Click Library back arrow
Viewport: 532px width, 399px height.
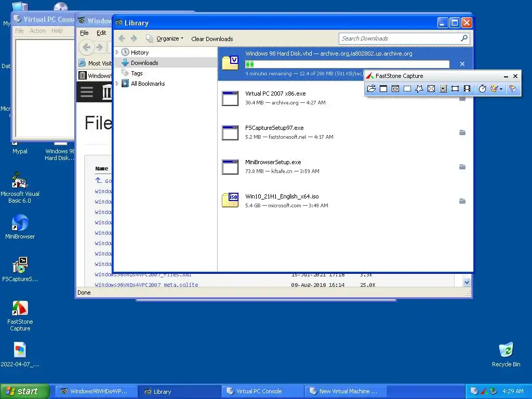tap(122, 38)
